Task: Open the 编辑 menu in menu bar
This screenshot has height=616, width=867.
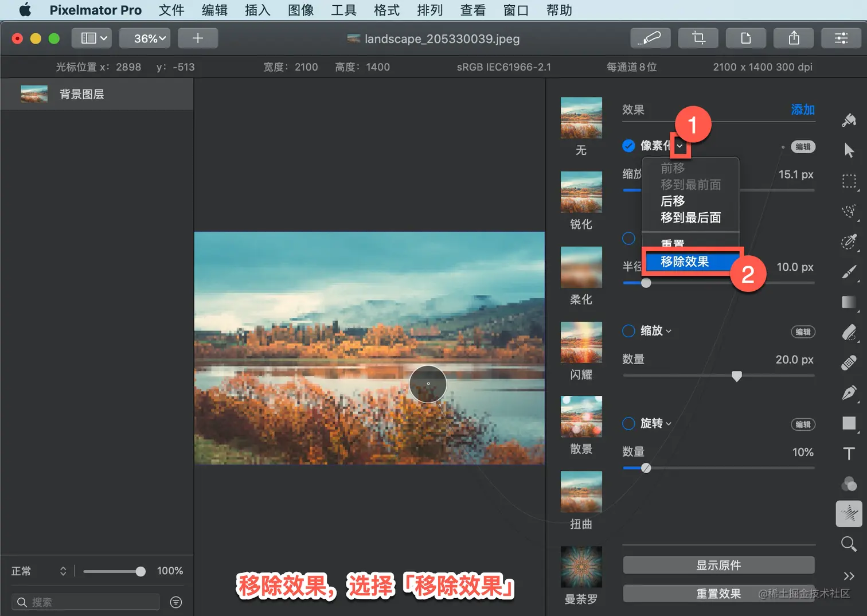Action: [214, 10]
